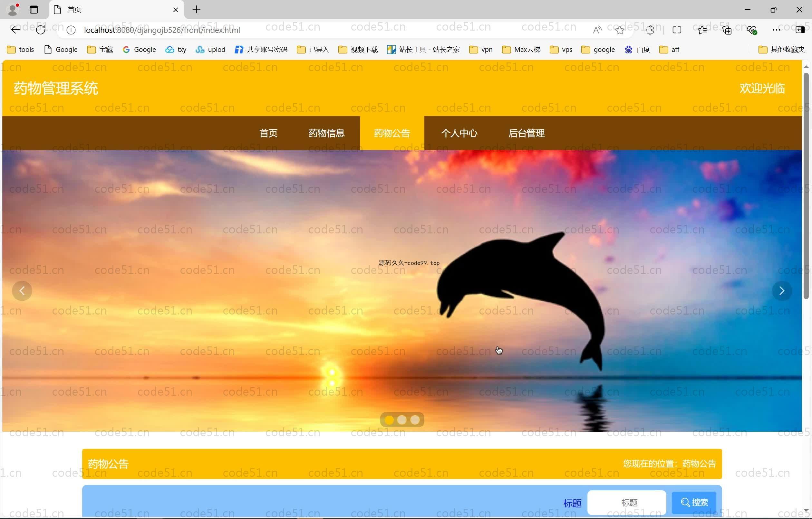Click the page vertical scrollbar thumb

click(806, 185)
